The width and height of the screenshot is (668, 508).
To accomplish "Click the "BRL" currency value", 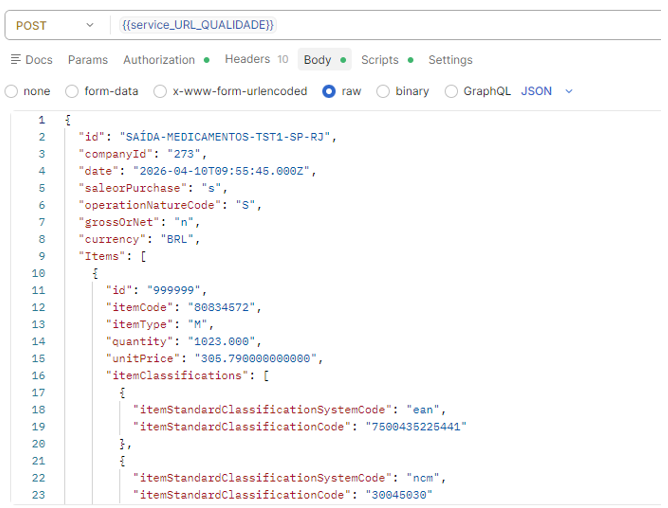I will pyautogui.click(x=177, y=239).
